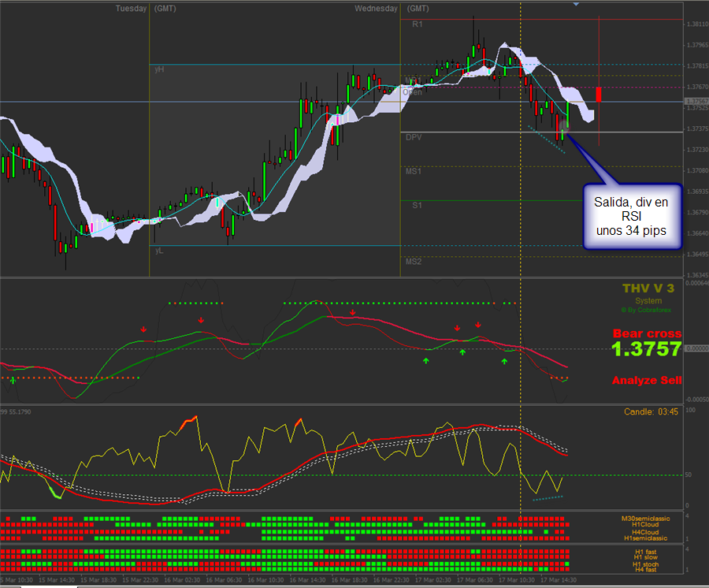This screenshot has height=588, width=709.
Task: Select the 'Salida, div en RSI' annotation box
Action: tap(631, 216)
